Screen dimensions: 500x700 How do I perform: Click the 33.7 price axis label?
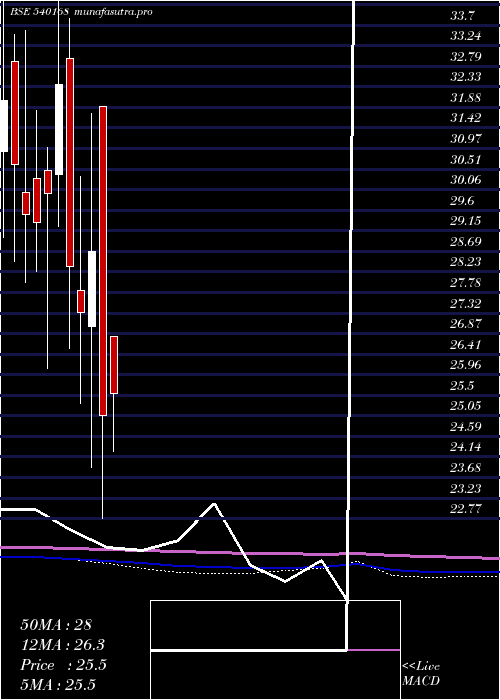click(462, 17)
